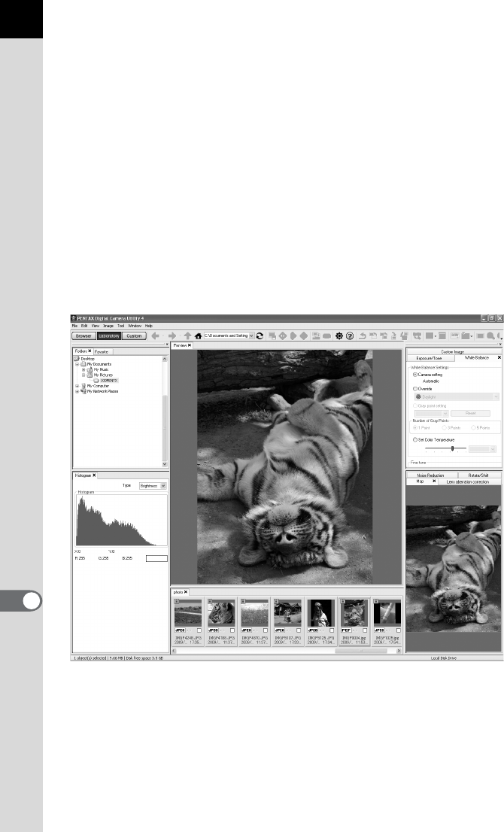Viewport: 504px width, 832px height.
Task: Choose 1 Point gray points
Action: 415,428
